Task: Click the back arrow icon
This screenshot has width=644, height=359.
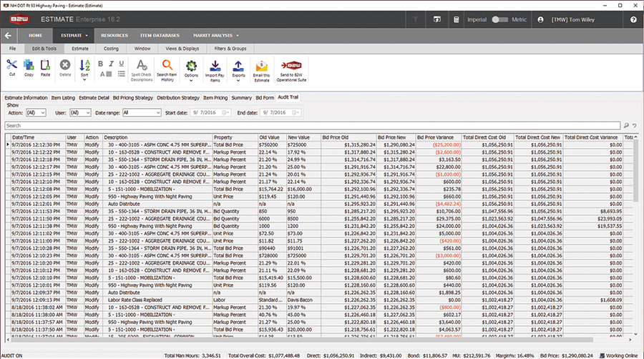Action: click(8, 36)
